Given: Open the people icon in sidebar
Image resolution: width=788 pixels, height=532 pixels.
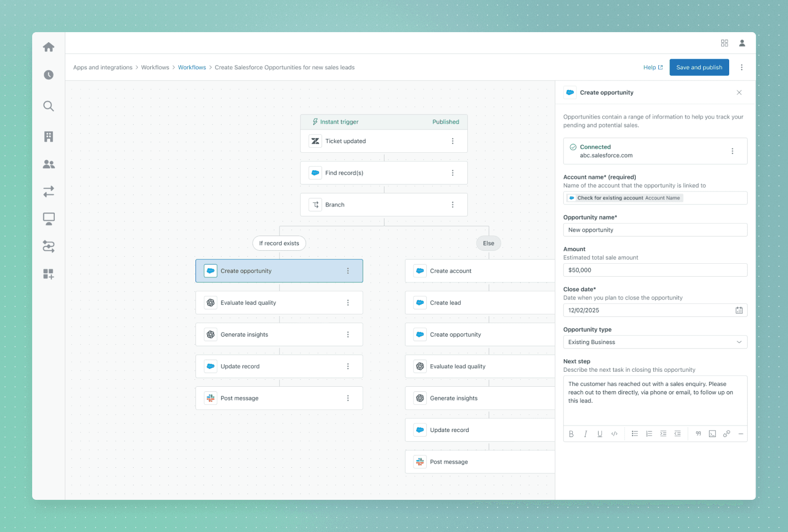Looking at the screenshot, I should [49, 164].
